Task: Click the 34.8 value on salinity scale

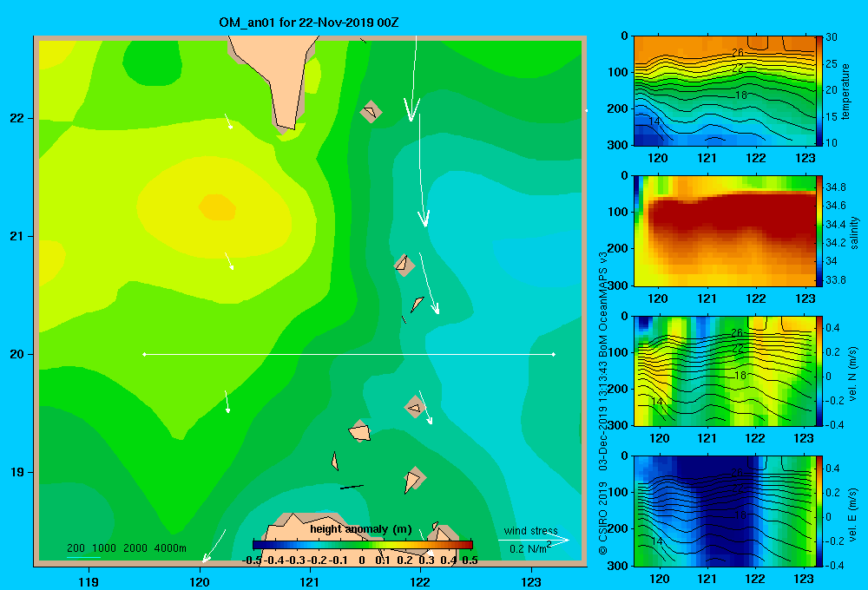Action: [x=835, y=187]
